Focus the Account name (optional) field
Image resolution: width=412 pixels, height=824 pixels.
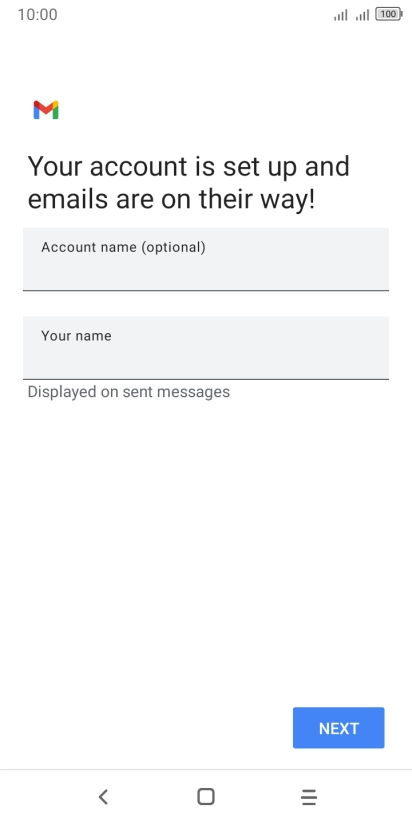point(206,259)
